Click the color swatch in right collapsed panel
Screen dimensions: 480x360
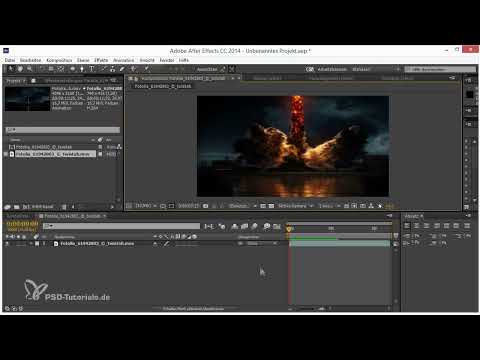point(469,94)
